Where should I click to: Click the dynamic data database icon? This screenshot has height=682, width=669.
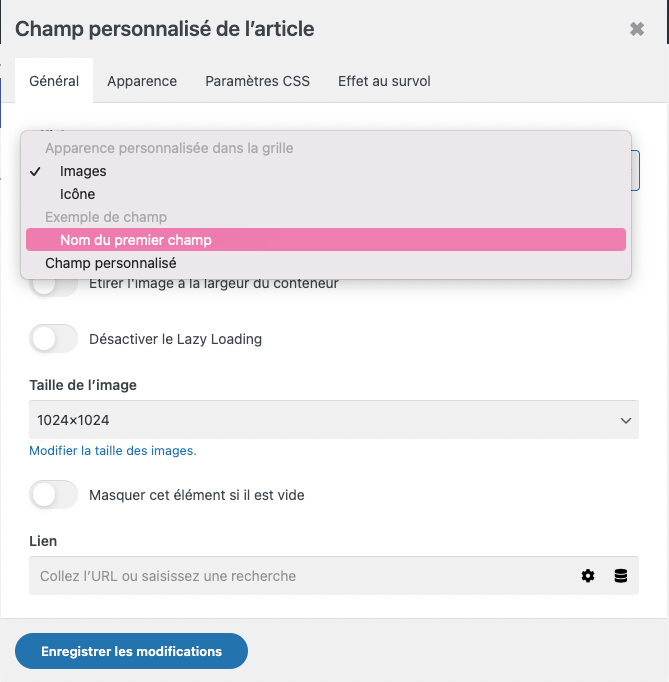coord(621,576)
